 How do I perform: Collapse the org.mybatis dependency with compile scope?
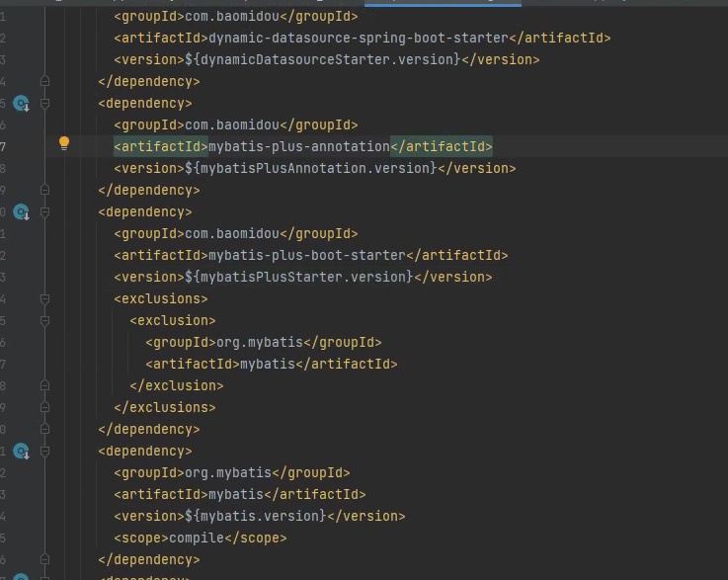tap(45, 451)
